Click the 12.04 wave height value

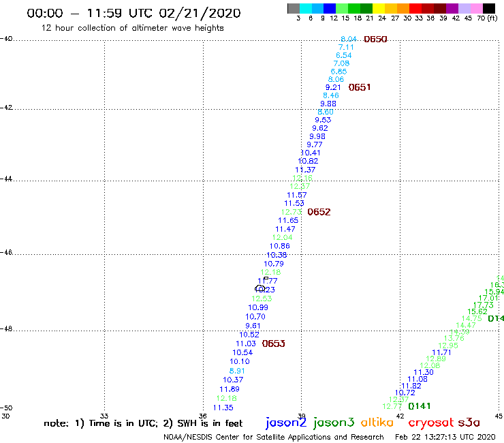[282, 237]
